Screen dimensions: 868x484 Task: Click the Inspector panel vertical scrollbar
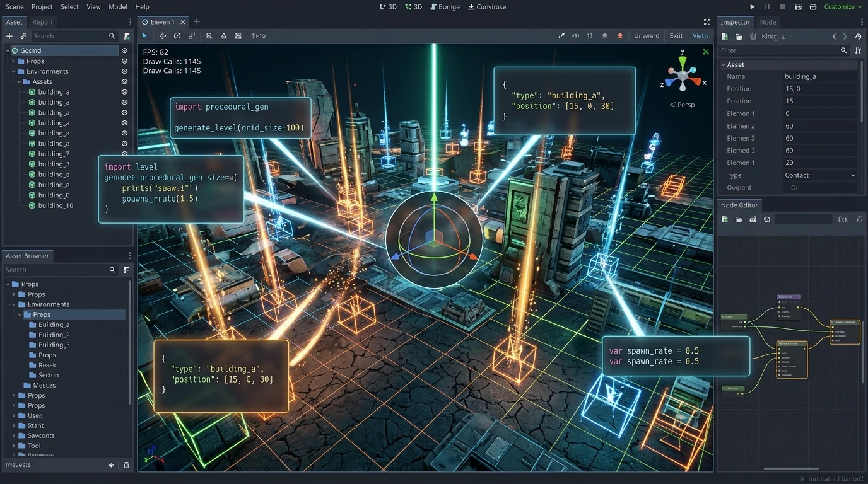tap(862, 91)
